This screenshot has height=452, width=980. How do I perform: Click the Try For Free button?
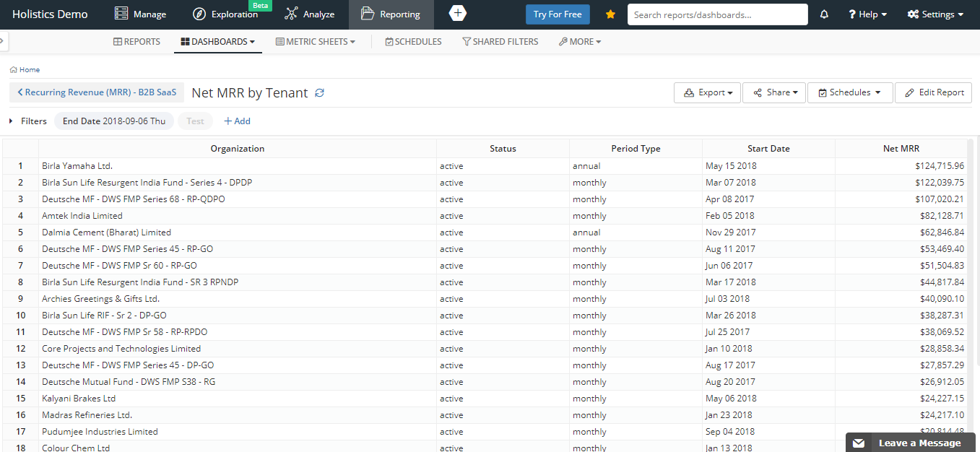(x=558, y=14)
